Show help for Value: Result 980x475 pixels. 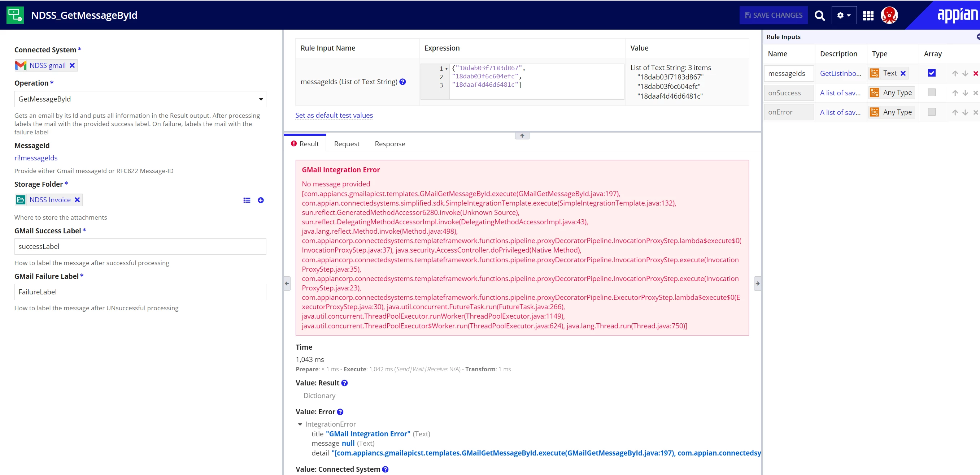344,383
